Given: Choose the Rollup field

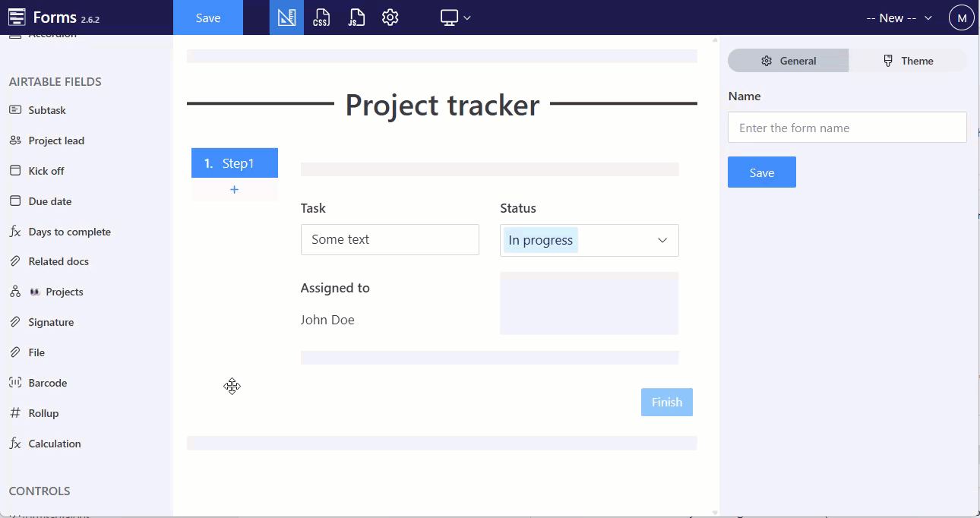Looking at the screenshot, I should point(43,413).
